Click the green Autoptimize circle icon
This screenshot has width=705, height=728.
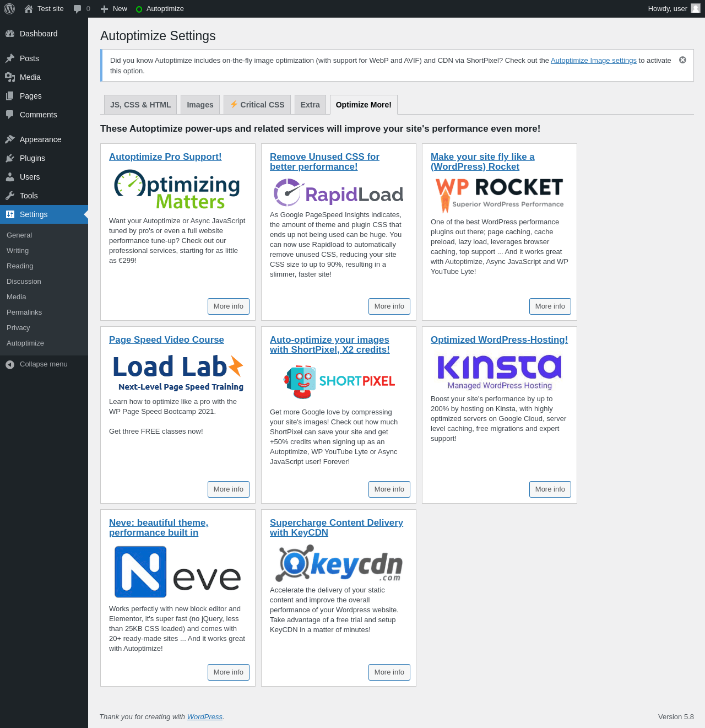[139, 9]
